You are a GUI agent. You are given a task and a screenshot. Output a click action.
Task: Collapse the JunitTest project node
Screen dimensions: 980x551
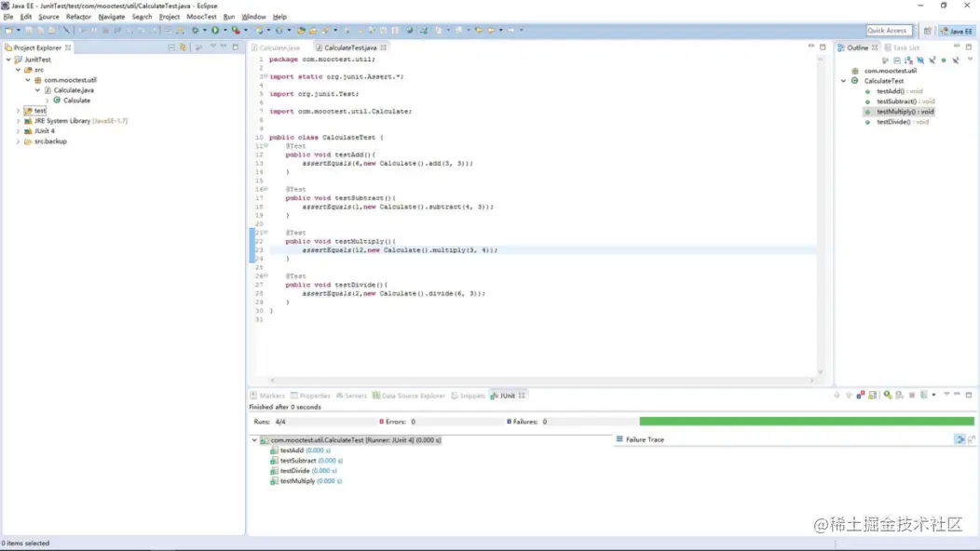[x=8, y=60]
